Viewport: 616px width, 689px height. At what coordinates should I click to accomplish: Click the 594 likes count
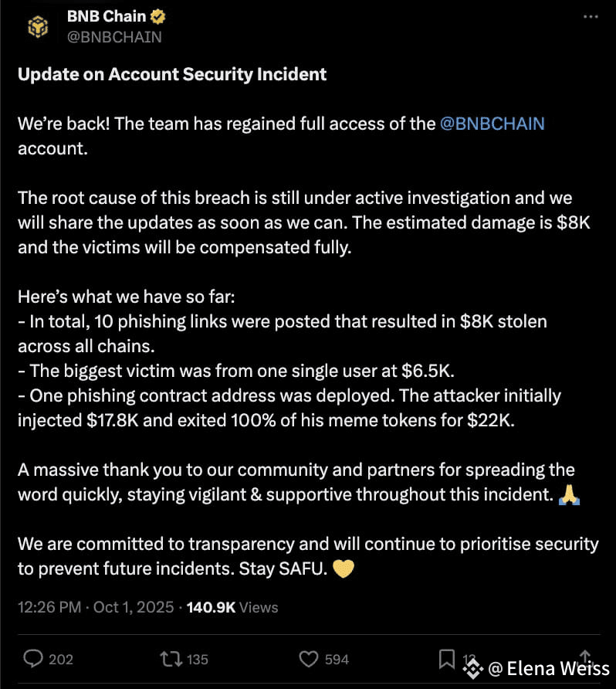pyautogui.click(x=337, y=659)
